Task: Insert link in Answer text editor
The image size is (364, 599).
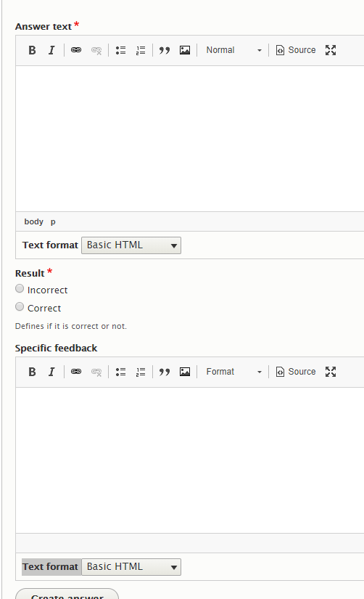Action: 76,50
